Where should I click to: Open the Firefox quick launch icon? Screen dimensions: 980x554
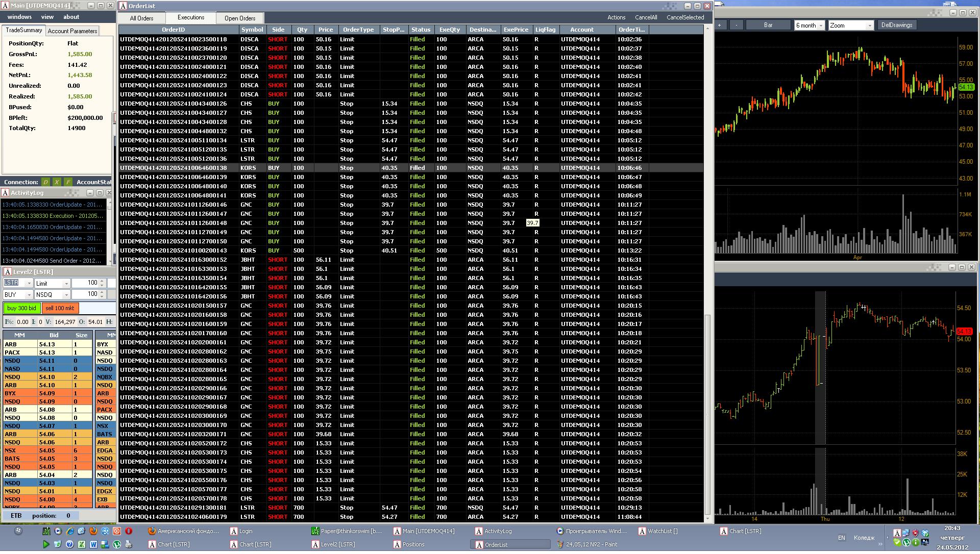coord(93,531)
